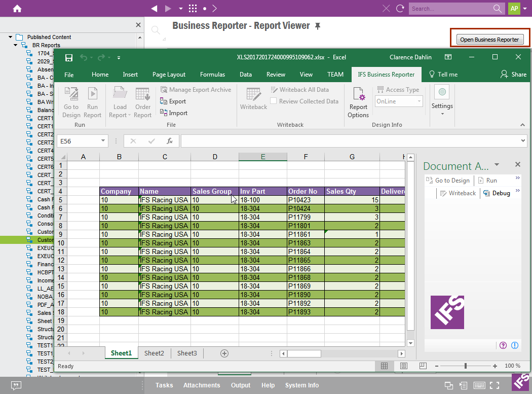Open Attachments in the bottom bar
The image size is (532, 394).
click(x=202, y=385)
